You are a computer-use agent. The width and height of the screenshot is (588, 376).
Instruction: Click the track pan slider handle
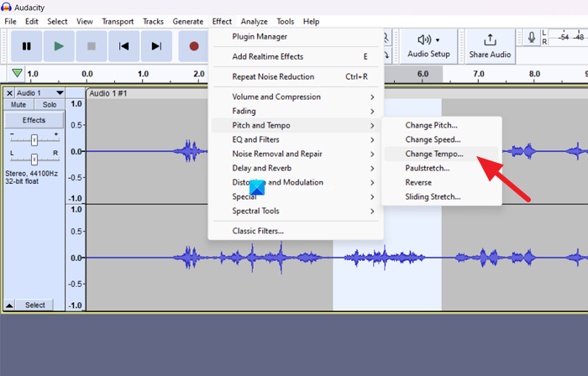[34, 159]
